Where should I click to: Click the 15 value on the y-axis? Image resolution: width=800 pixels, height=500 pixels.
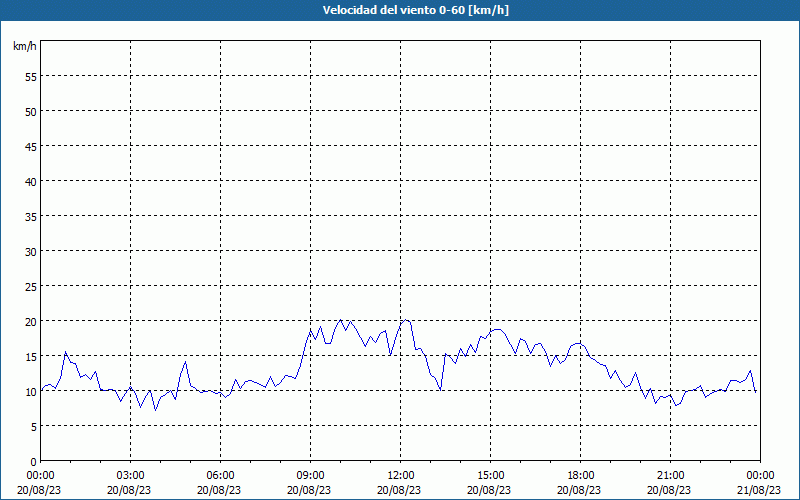[31, 357]
